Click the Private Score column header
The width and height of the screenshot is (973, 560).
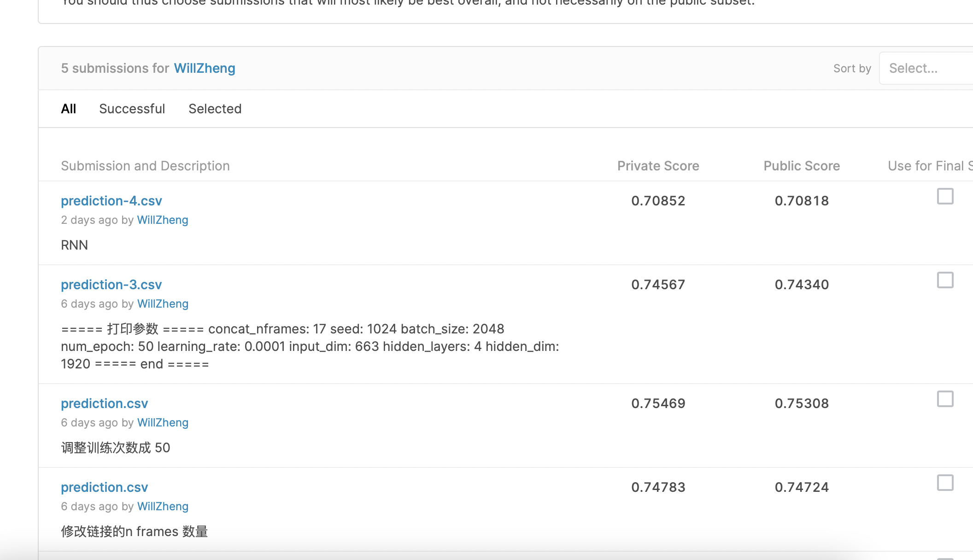click(658, 166)
